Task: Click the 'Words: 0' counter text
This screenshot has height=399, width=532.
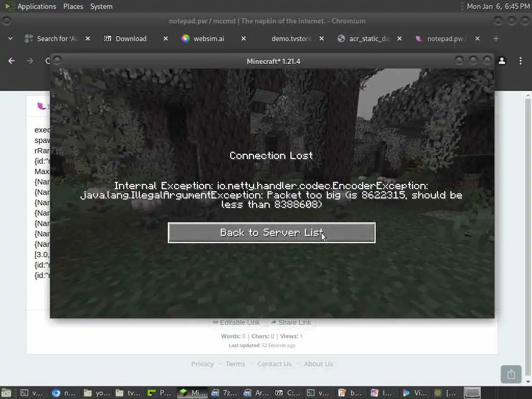Action: click(x=233, y=336)
